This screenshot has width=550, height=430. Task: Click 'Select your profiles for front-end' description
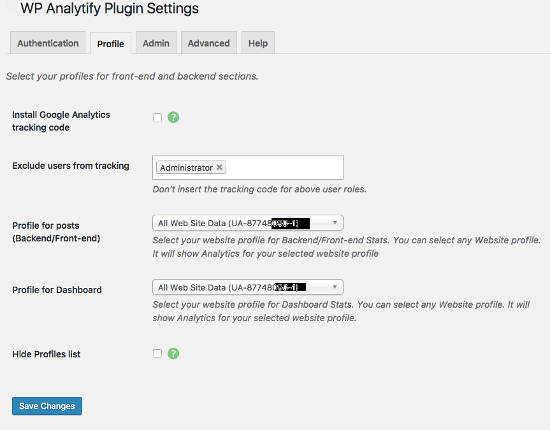pyautogui.click(x=132, y=76)
